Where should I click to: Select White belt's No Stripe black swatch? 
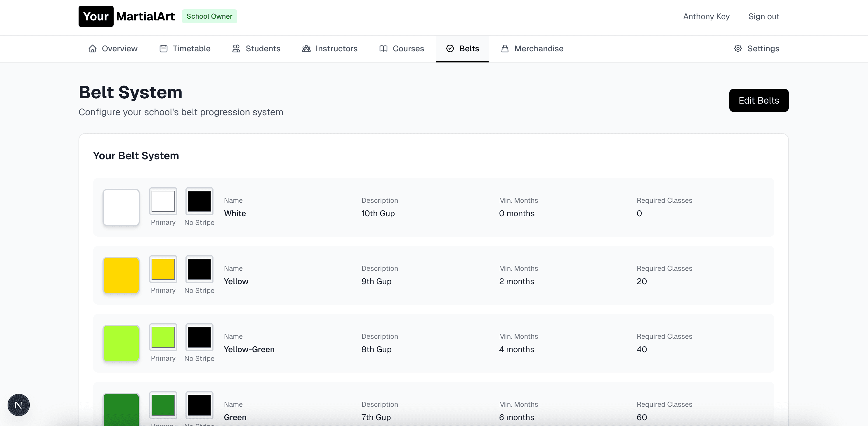199,201
